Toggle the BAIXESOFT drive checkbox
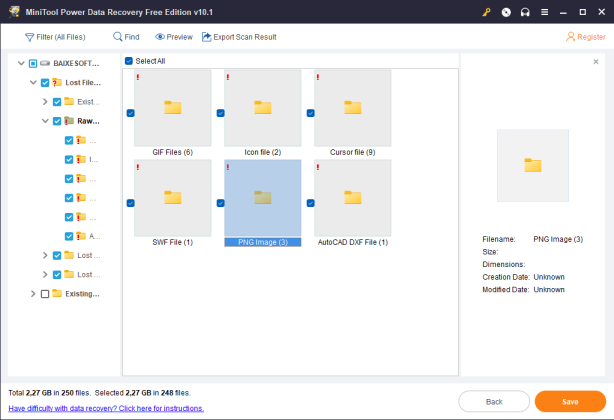Viewport: 614px width, 420px height. (33, 63)
